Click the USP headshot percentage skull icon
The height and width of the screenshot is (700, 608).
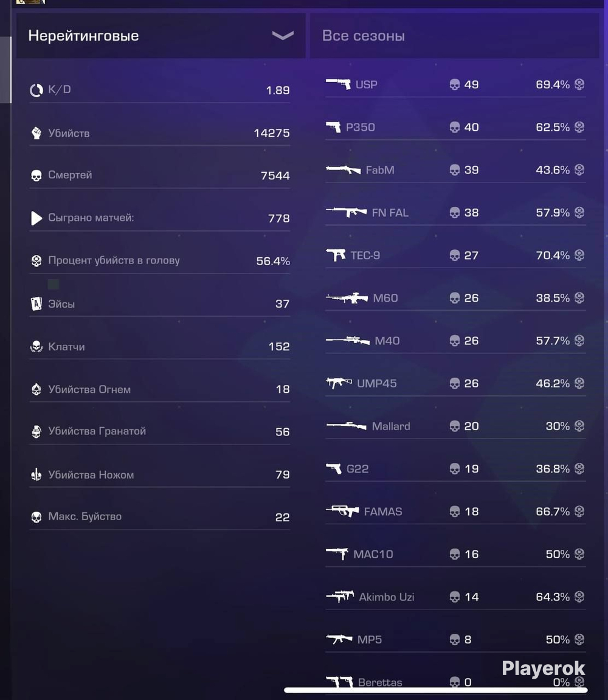coord(579,84)
